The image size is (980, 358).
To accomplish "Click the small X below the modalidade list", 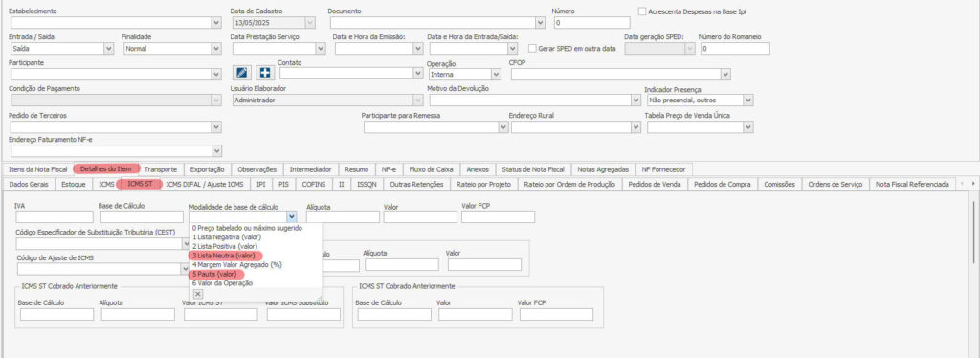I will [197, 293].
